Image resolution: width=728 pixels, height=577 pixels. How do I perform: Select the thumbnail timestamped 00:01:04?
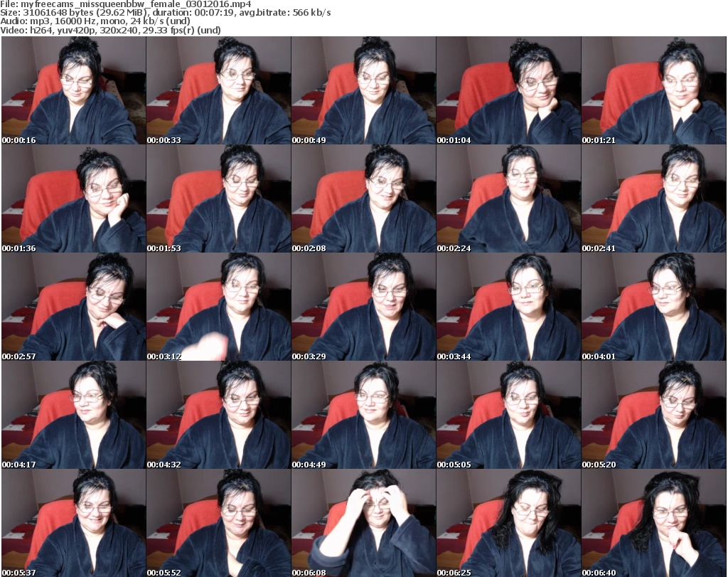pos(508,90)
